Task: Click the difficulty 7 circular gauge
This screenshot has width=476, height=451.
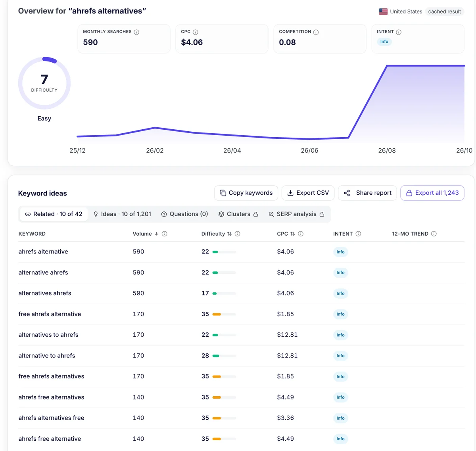Action: tap(44, 83)
